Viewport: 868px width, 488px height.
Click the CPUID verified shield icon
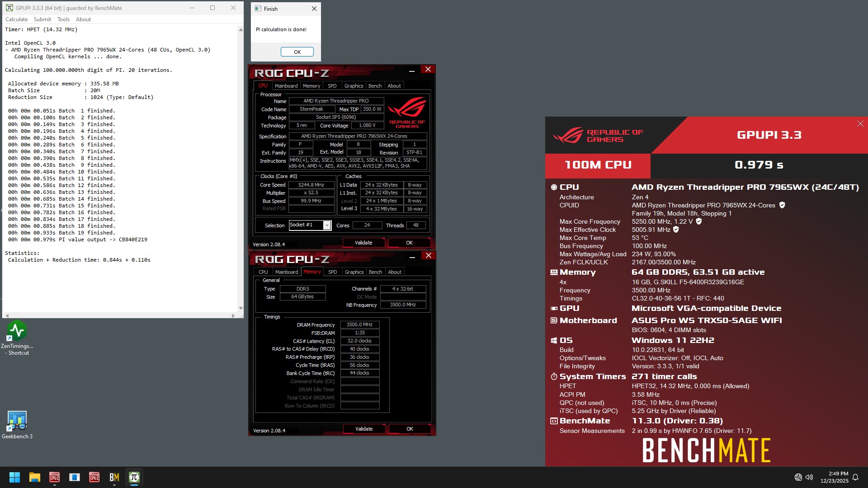coord(782,205)
